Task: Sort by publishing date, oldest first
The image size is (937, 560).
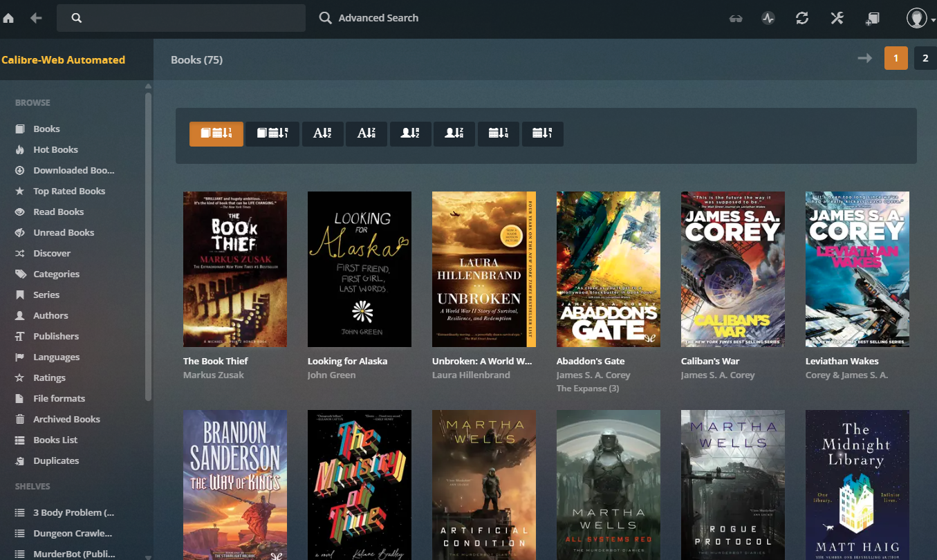Action: 543,134
